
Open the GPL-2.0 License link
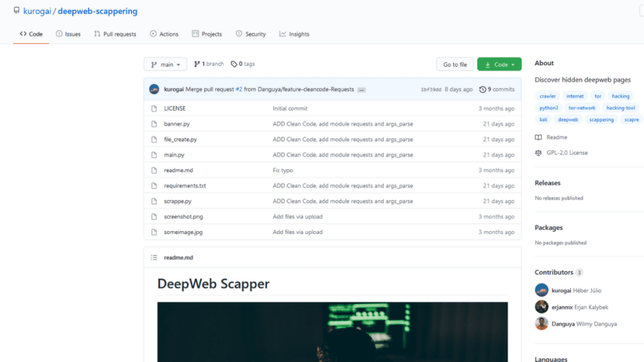[567, 153]
